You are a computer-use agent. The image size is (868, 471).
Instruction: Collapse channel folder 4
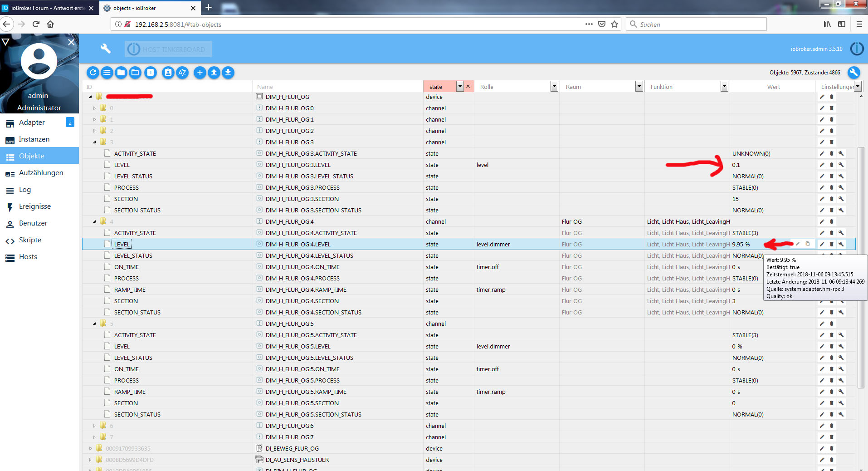94,222
